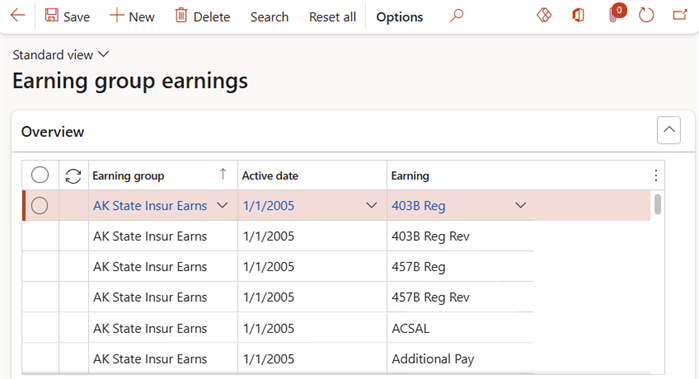Screen dimensions: 699x379
Task: Select the Additional Pay cell
Action: (x=460, y=359)
